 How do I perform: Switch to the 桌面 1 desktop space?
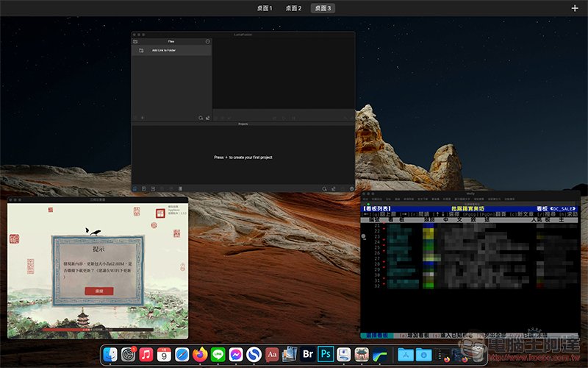click(265, 8)
